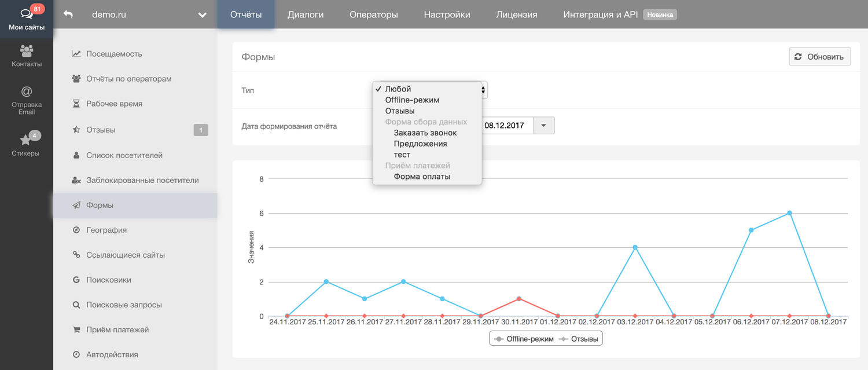
Task: Click the Поисковые запросы magnifier icon
Action: [x=76, y=305]
